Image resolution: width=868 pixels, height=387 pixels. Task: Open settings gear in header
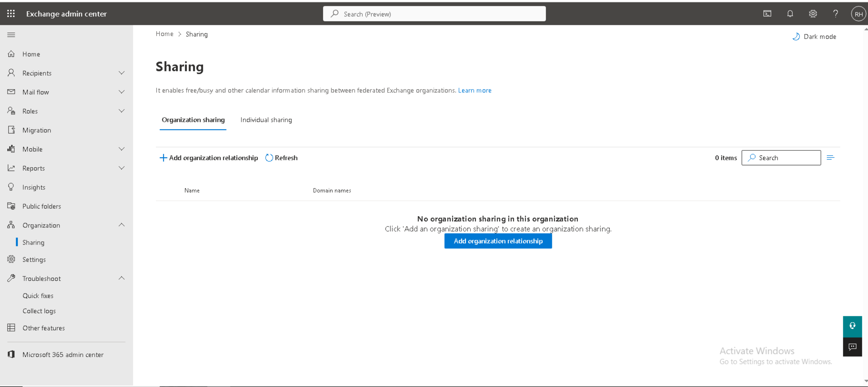[813, 14]
